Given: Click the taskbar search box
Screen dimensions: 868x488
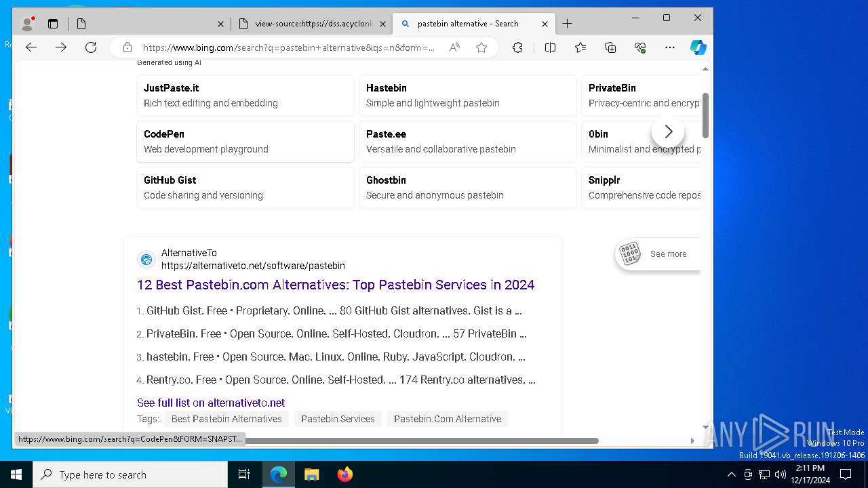Looking at the screenshot, I should click(x=130, y=474).
